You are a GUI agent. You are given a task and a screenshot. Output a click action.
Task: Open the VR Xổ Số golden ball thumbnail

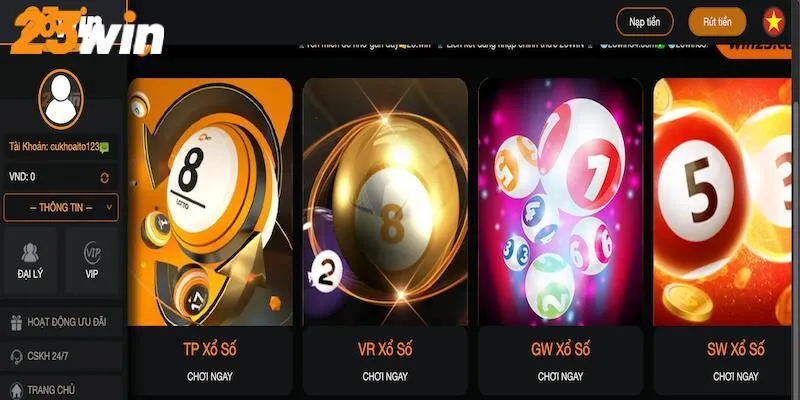coord(385,202)
